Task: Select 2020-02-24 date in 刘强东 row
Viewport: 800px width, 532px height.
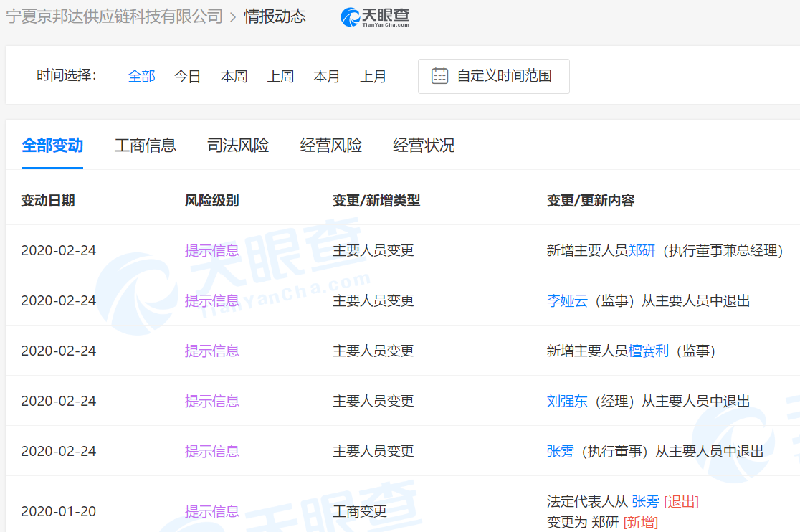Action: (58, 402)
